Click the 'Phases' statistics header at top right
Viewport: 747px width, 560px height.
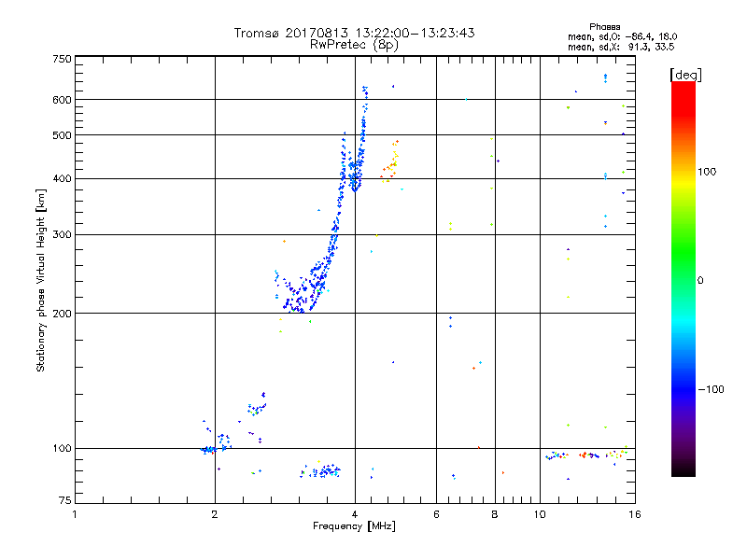tap(604, 27)
